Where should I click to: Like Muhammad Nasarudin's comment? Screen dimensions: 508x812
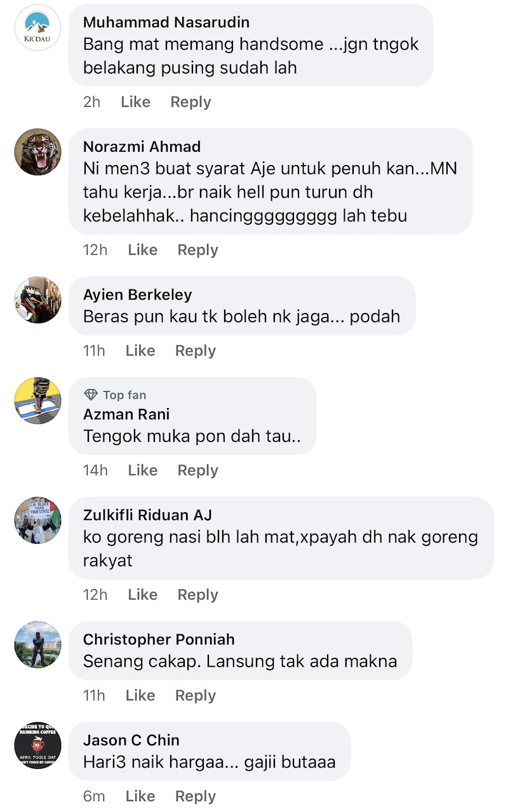click(x=135, y=102)
